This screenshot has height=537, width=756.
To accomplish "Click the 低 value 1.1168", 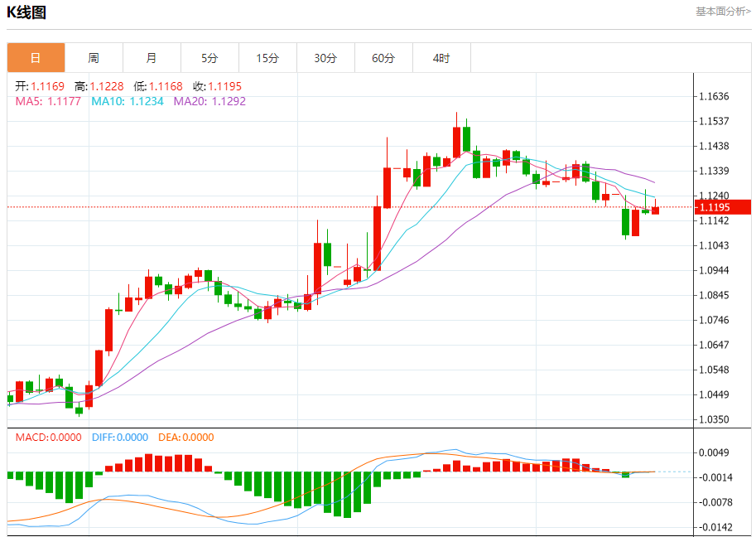I will click(166, 86).
